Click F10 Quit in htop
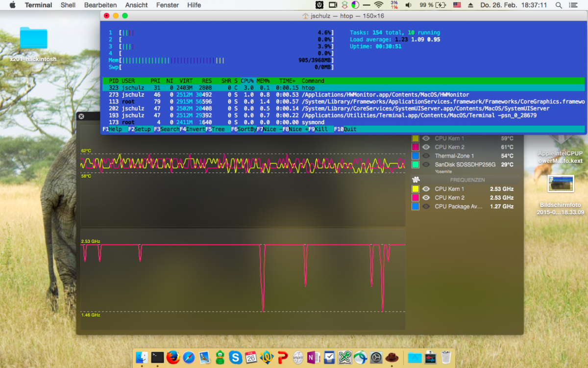 tap(345, 129)
